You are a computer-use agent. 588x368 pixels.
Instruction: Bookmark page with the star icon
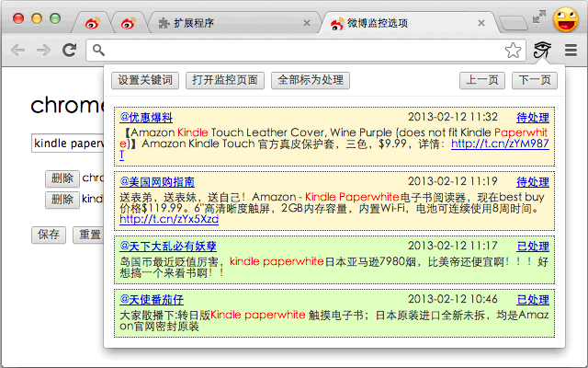coord(513,51)
